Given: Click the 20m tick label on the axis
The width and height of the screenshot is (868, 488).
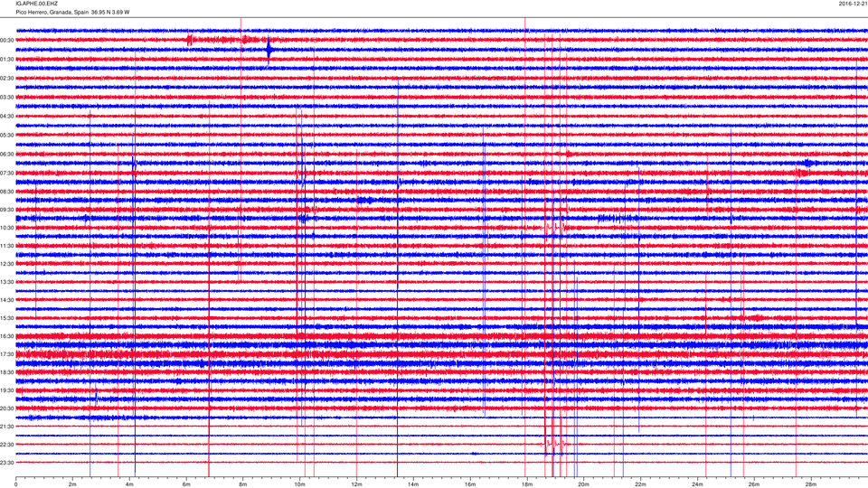Looking at the screenshot, I should [583, 484].
